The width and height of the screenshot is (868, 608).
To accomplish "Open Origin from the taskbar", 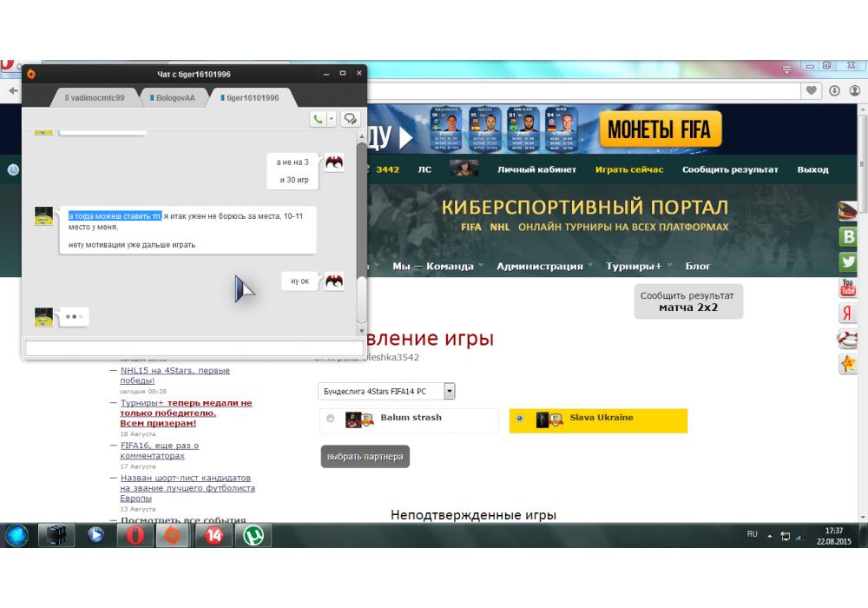I will click(x=172, y=535).
